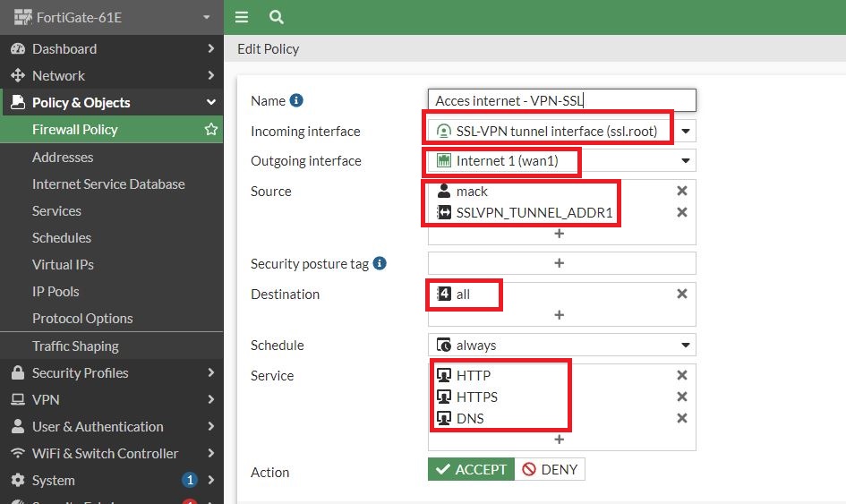Click the policy Name text field

coord(561,100)
